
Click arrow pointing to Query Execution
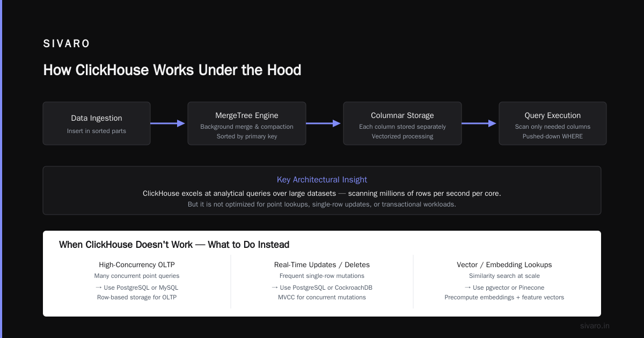479,123
